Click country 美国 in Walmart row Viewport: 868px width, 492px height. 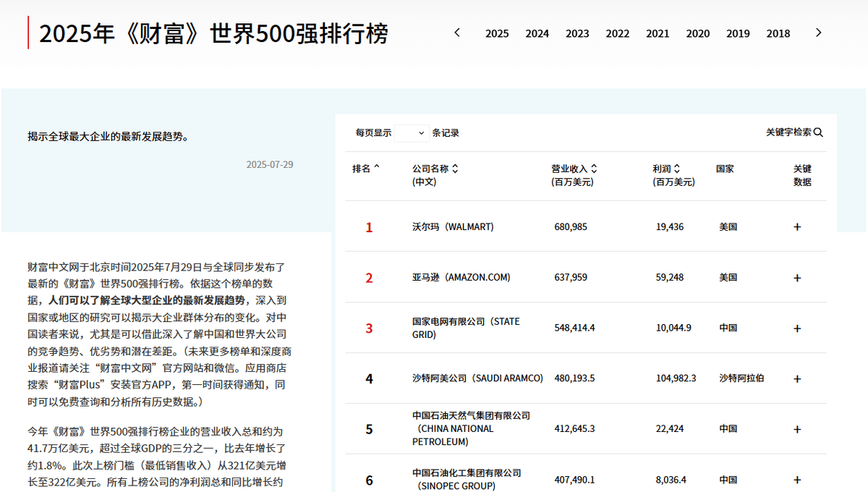click(728, 226)
